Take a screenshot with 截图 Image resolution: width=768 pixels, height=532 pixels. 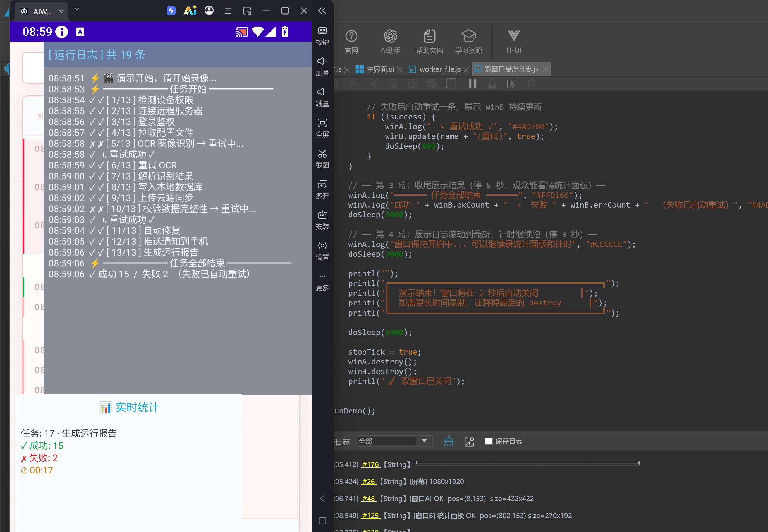(x=322, y=159)
